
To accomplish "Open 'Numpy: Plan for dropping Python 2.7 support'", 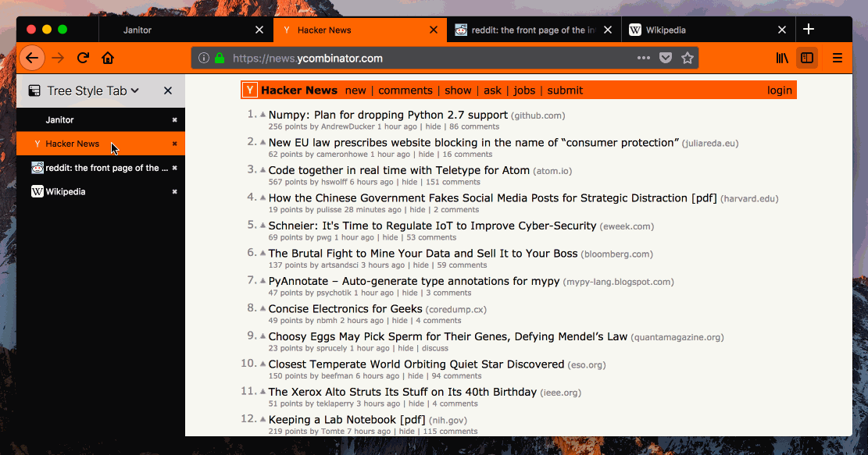I will click(388, 115).
